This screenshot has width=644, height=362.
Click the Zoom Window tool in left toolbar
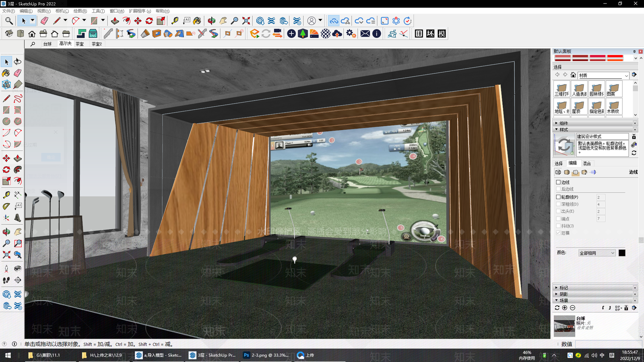click(x=18, y=243)
